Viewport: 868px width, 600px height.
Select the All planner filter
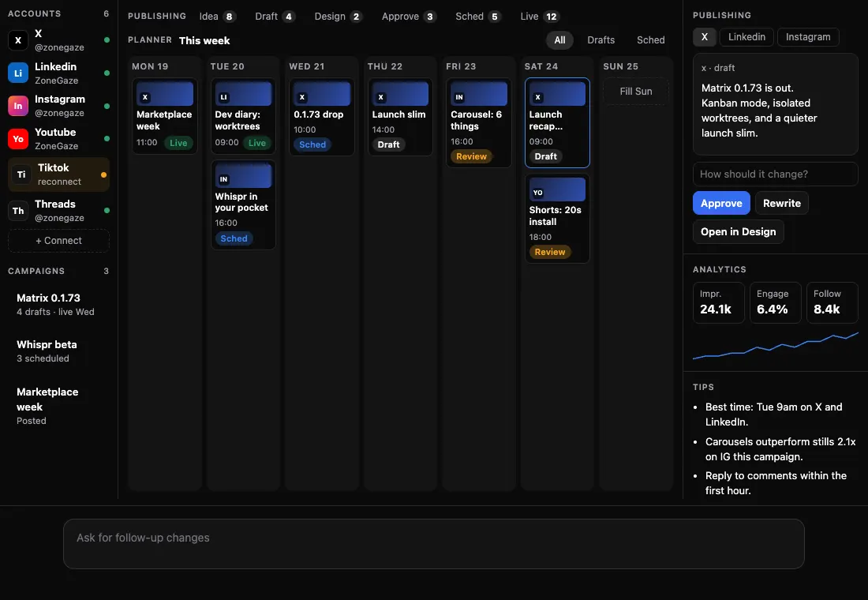559,40
